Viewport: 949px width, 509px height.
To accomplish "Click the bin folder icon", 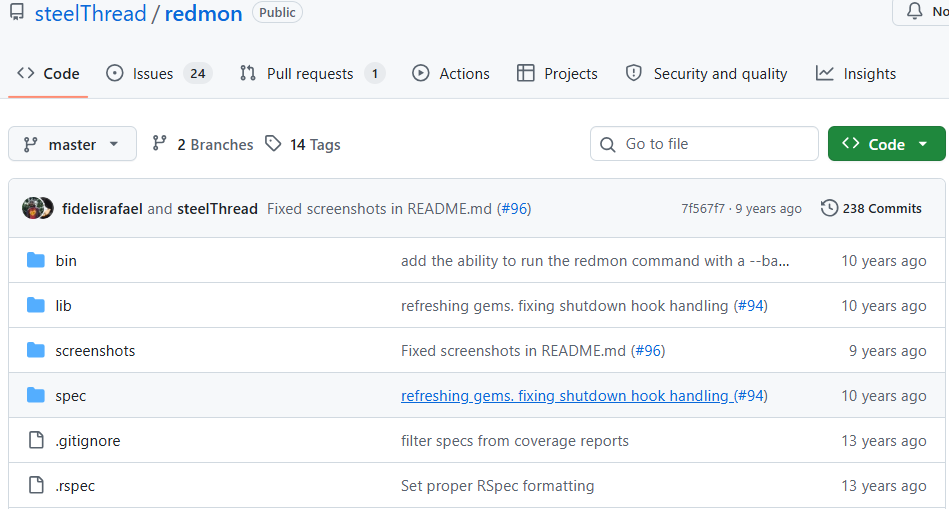I will 36,260.
